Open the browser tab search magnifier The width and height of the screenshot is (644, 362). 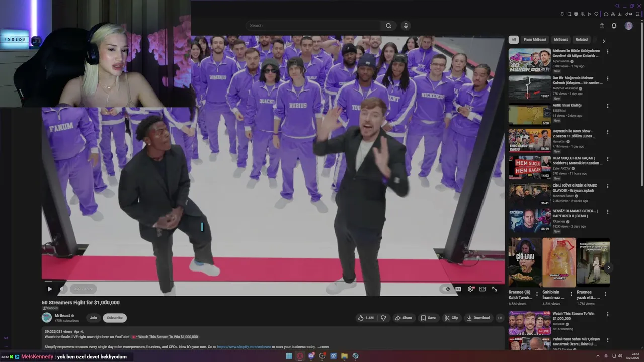point(617,6)
